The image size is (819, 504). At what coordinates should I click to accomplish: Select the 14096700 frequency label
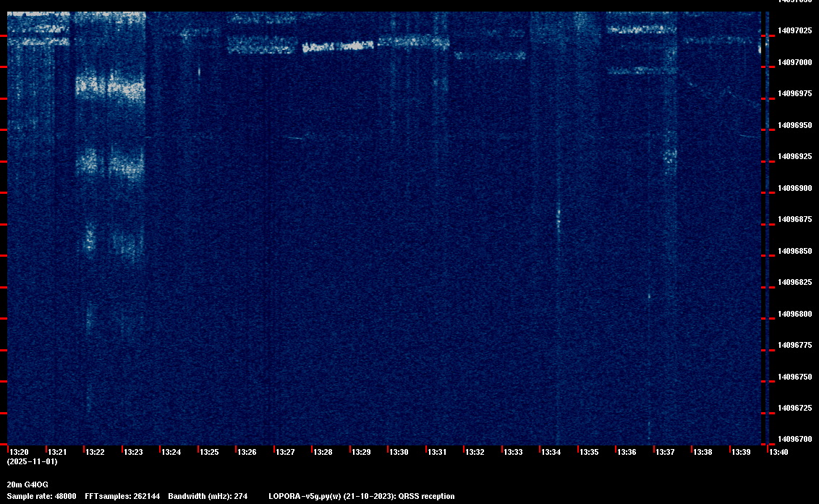point(795,439)
